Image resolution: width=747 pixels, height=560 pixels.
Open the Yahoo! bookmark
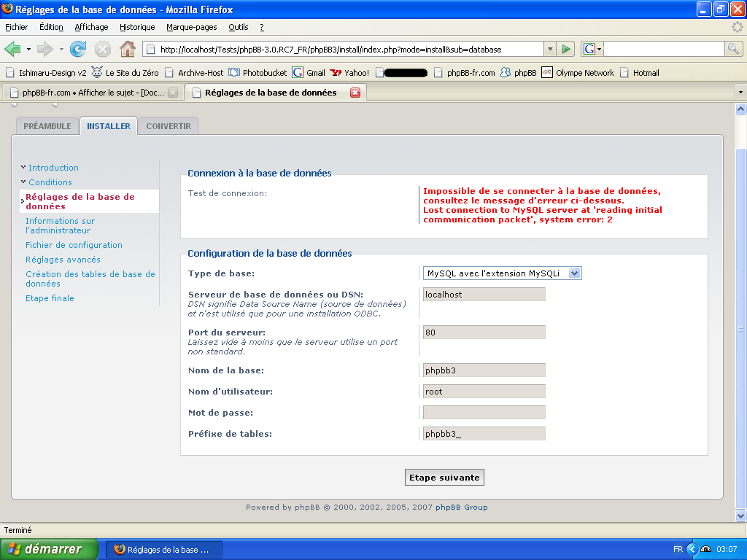[349, 73]
